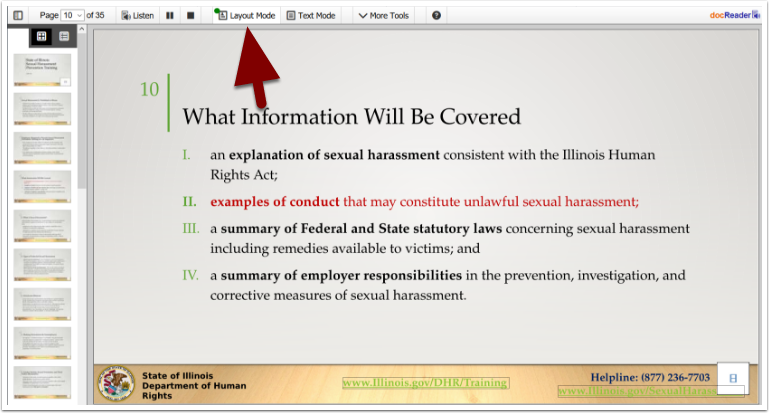Expand the More Tools menu
Image resolution: width=769 pixels, height=413 pixels.
[384, 16]
